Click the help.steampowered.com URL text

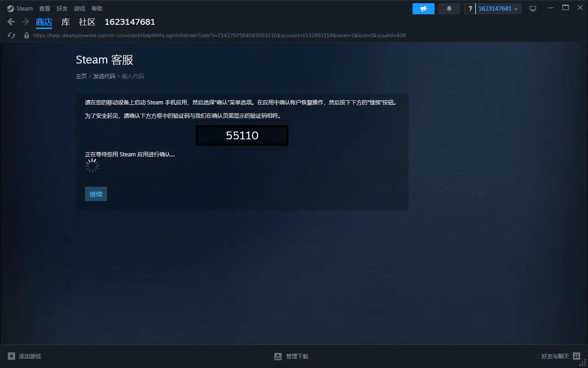pyautogui.click(x=220, y=35)
